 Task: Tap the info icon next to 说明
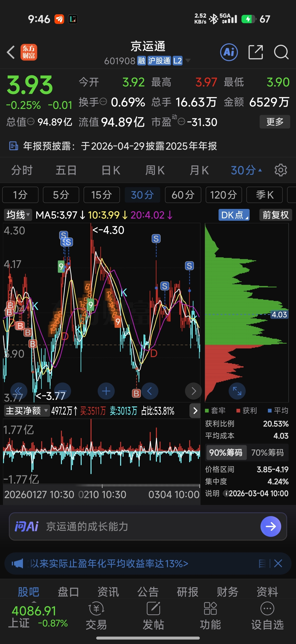click(226, 494)
